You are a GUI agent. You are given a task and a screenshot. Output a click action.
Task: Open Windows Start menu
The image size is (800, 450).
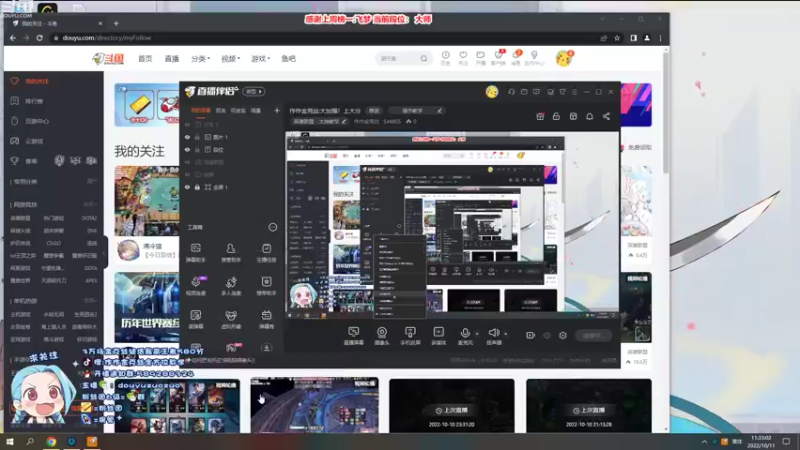[x=9, y=441]
